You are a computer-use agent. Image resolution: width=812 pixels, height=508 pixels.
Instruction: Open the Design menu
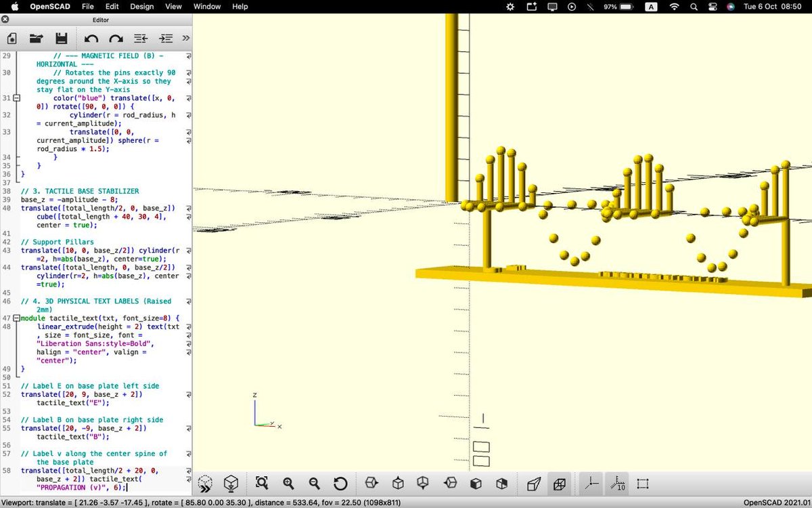tap(142, 6)
